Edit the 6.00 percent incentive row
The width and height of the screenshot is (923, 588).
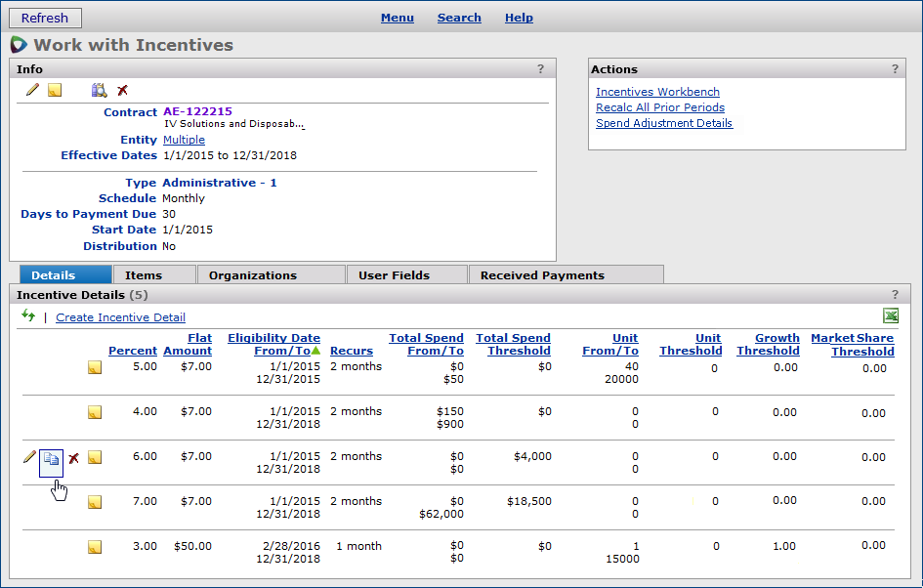[29, 457]
